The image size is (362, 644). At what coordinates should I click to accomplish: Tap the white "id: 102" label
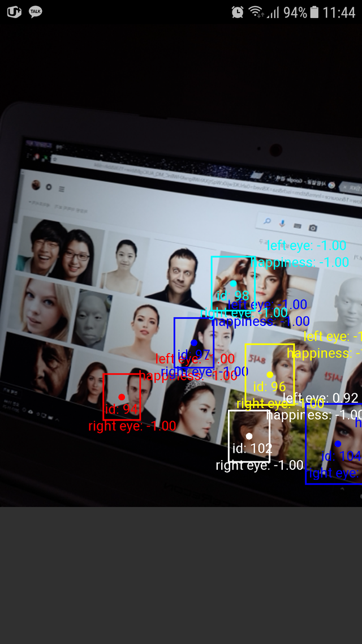[252, 449]
